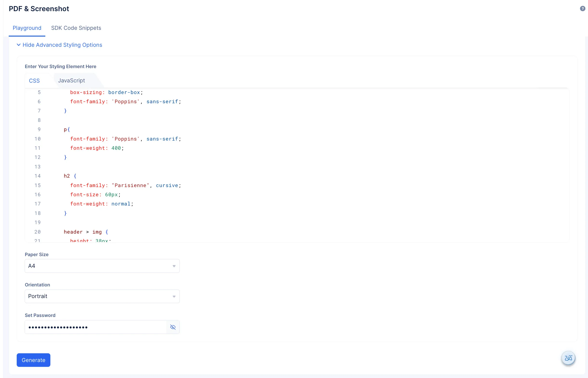Click the 'Orientation' label
The width and height of the screenshot is (588, 378).
(38, 285)
